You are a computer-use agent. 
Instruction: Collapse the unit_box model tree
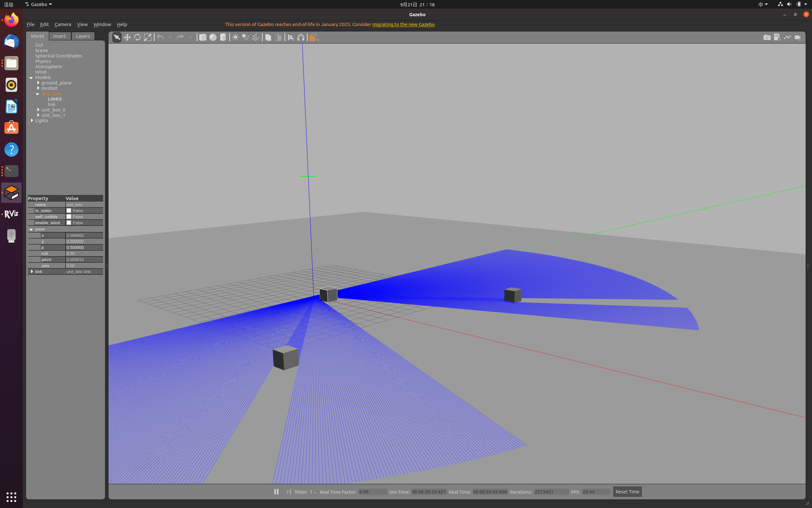[x=37, y=94]
